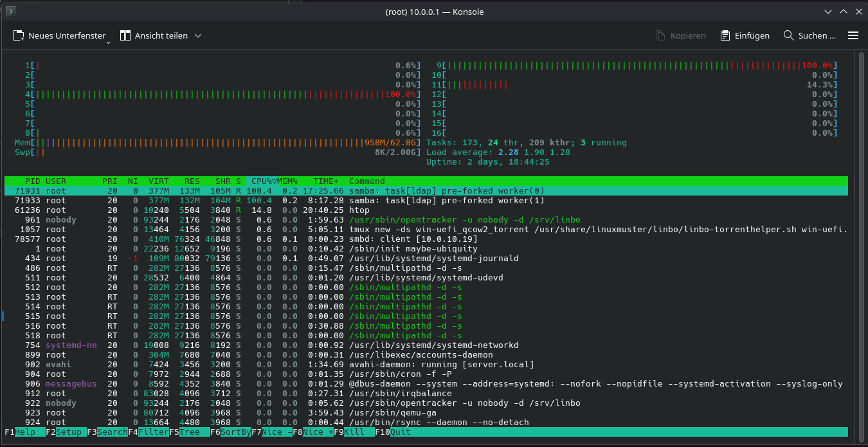The width and height of the screenshot is (868, 447).
Task: Open the hamburger menu in the toolbar
Action: tap(853, 36)
